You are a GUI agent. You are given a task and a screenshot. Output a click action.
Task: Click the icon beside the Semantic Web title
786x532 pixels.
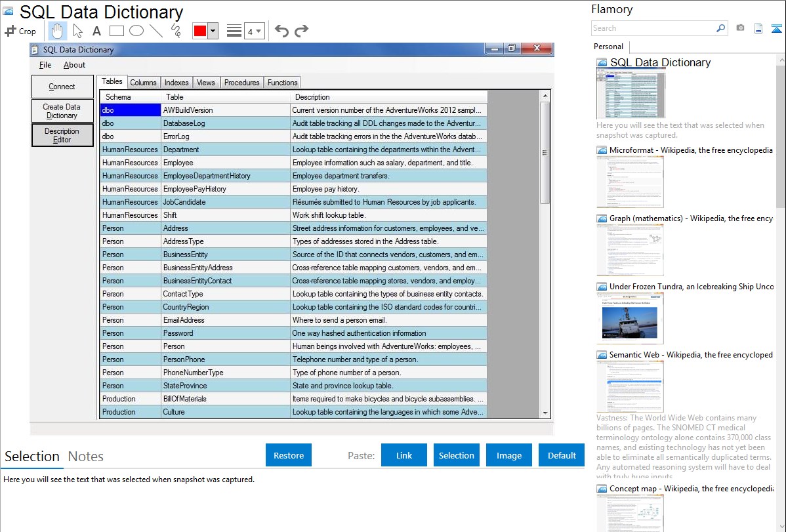(602, 355)
